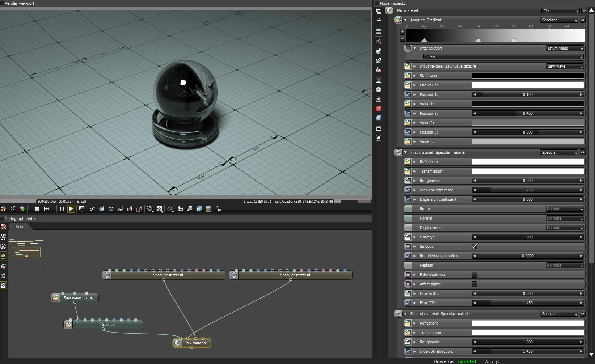Viewport: 595px width, 364px height.
Task: Click the expand all nodes icon in Node inspector
Action: point(379,11)
